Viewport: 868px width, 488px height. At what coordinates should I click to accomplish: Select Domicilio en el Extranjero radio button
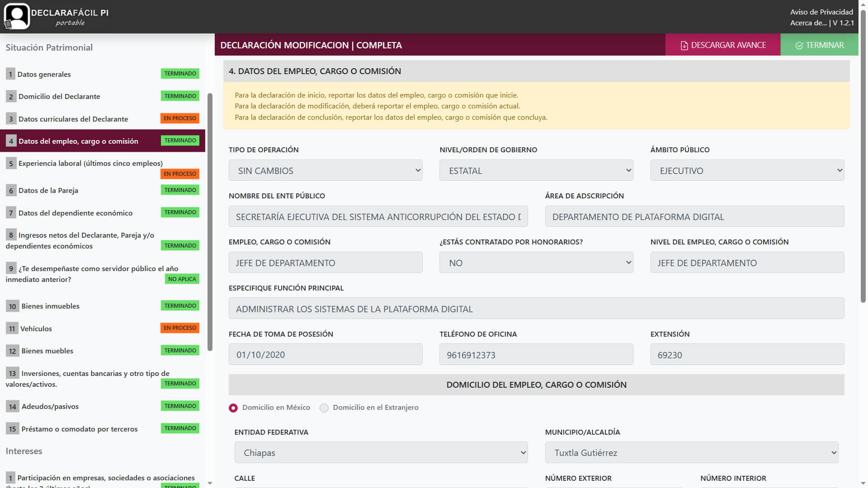tap(324, 408)
